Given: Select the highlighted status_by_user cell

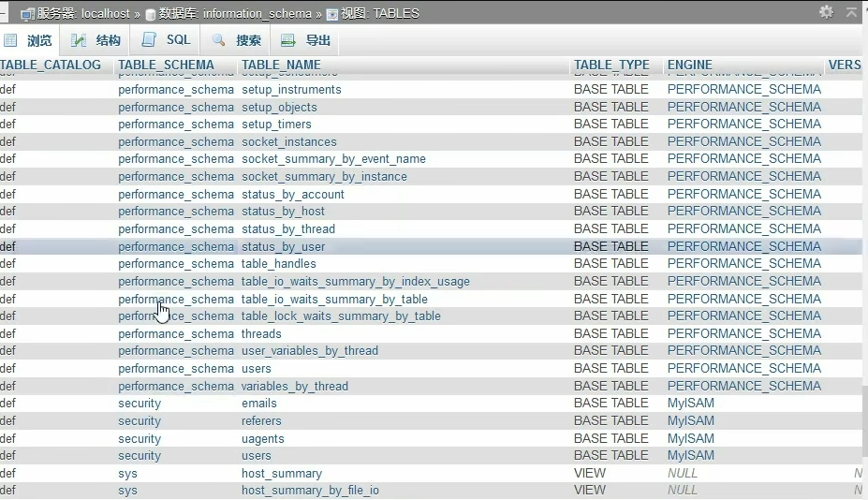Looking at the screenshot, I should (x=283, y=247).
